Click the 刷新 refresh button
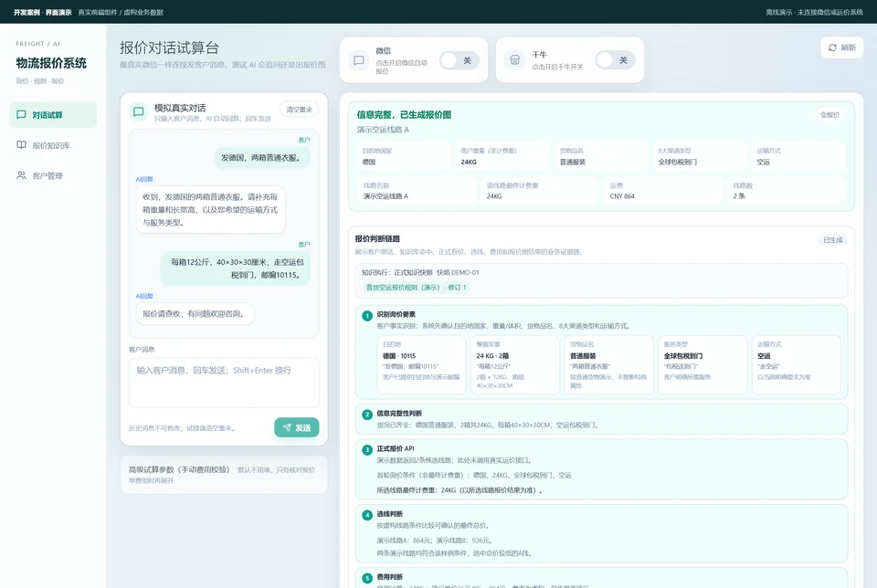Image resolution: width=877 pixels, height=588 pixels. tap(841, 47)
